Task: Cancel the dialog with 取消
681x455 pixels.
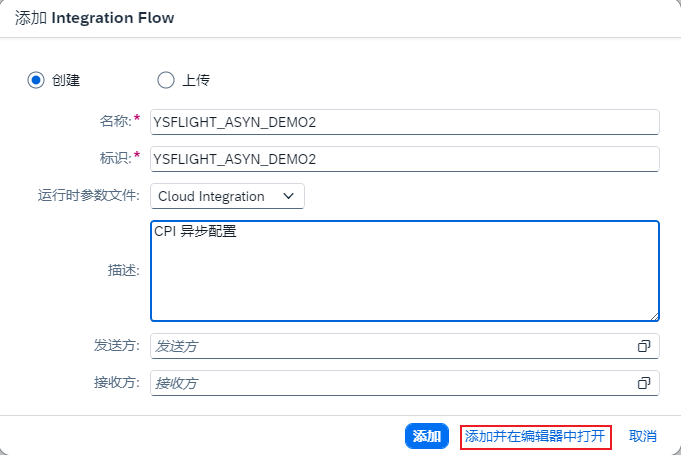Action: point(643,436)
